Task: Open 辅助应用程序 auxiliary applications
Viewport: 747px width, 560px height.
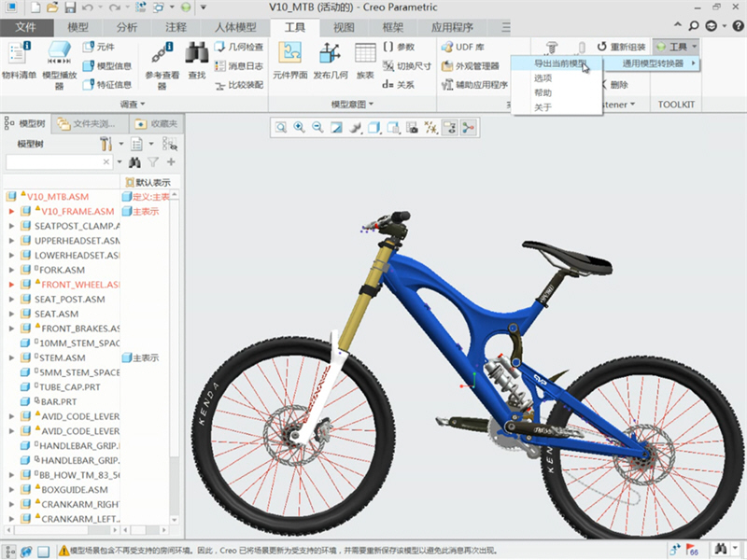Action: 474,85
